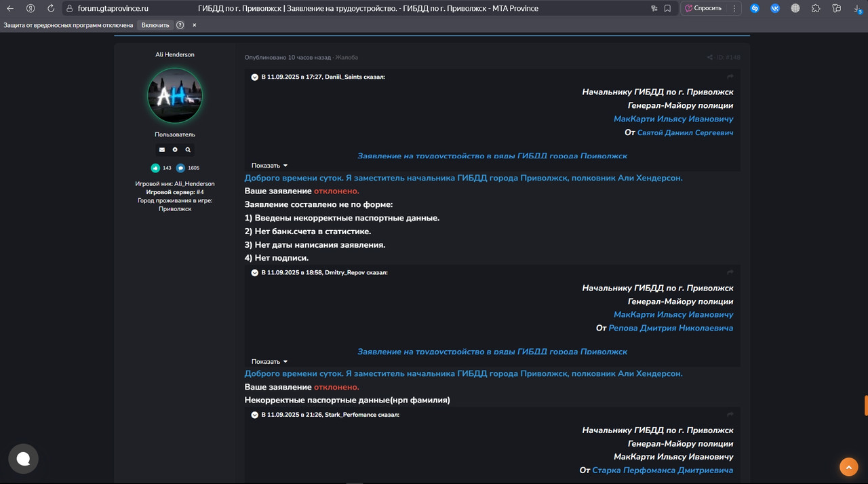Click the Жалоба report link
868x484 pixels.
click(x=347, y=58)
